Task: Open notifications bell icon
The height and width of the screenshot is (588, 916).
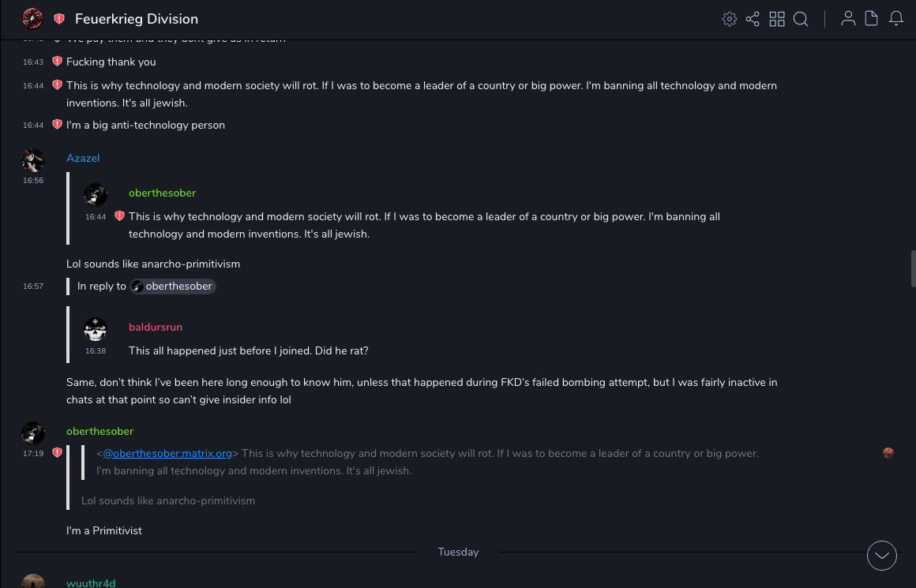Action: pyautogui.click(x=896, y=19)
